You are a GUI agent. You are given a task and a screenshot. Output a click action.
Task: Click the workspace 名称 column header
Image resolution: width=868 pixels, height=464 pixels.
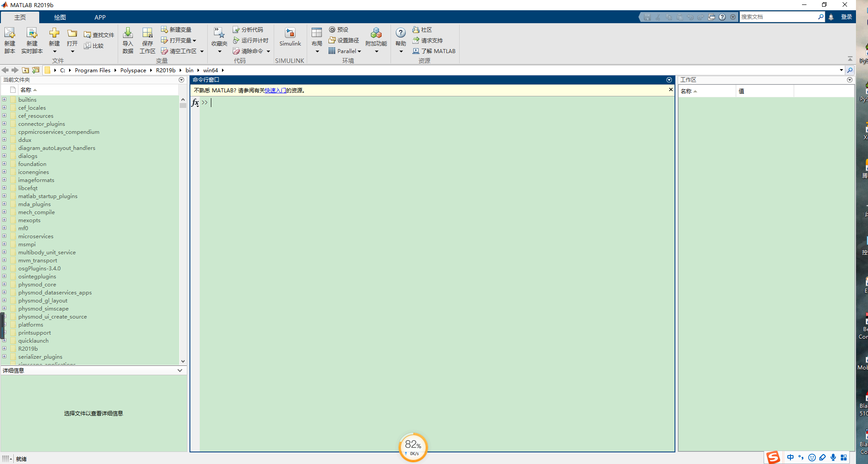coord(707,91)
